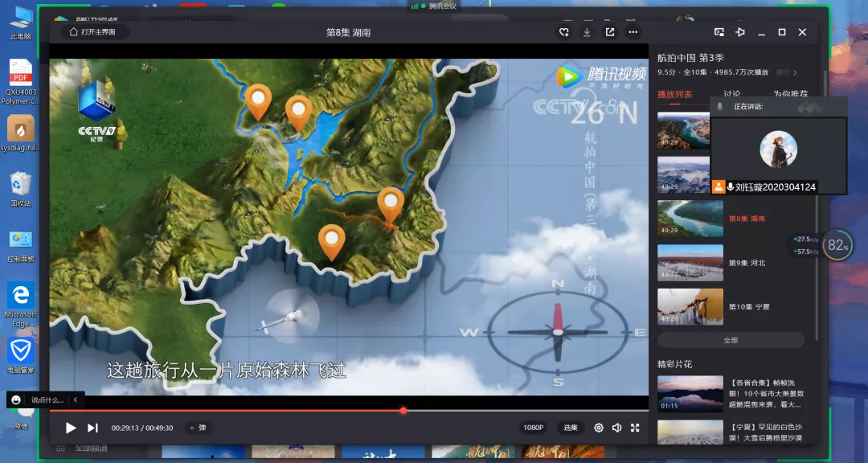
Task: Mute the video volume
Action: pos(616,428)
